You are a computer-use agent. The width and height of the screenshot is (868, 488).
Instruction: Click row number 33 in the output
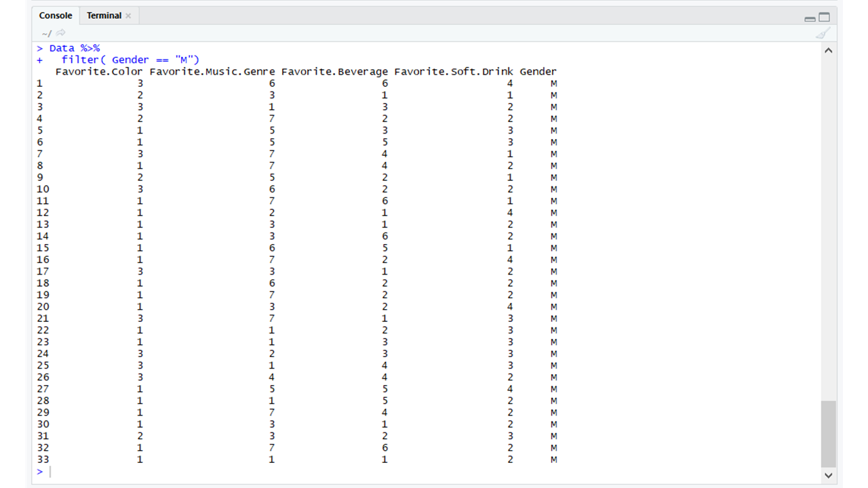(x=43, y=460)
